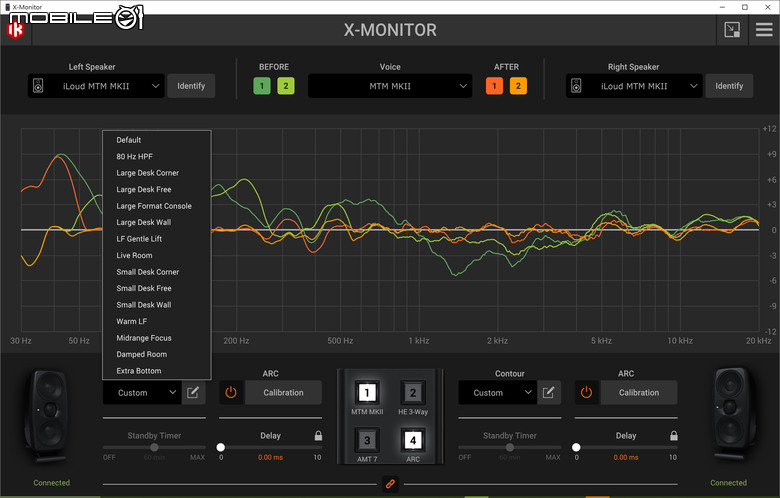This screenshot has height=498, width=780.
Task: Toggle the left speaker ARC power
Action: click(x=231, y=393)
